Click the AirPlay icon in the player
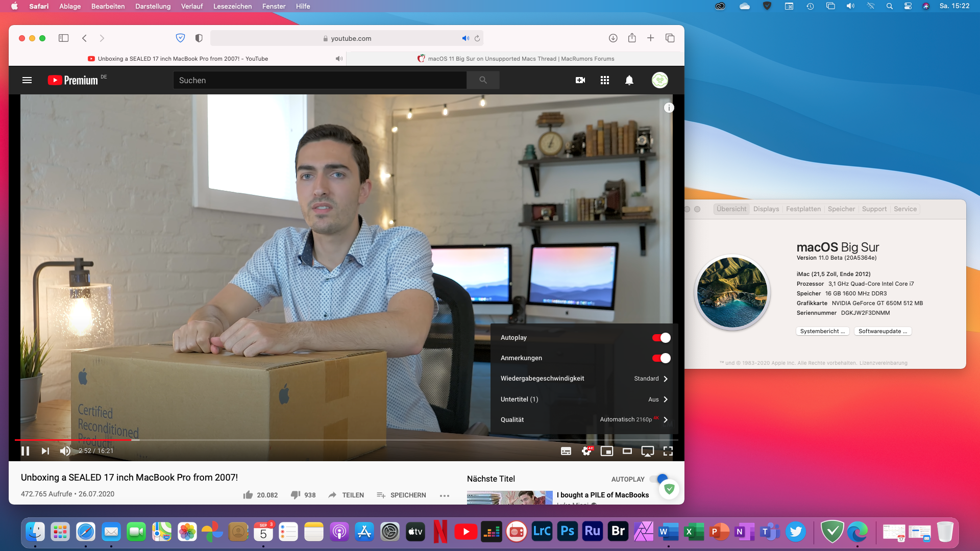 [647, 451]
